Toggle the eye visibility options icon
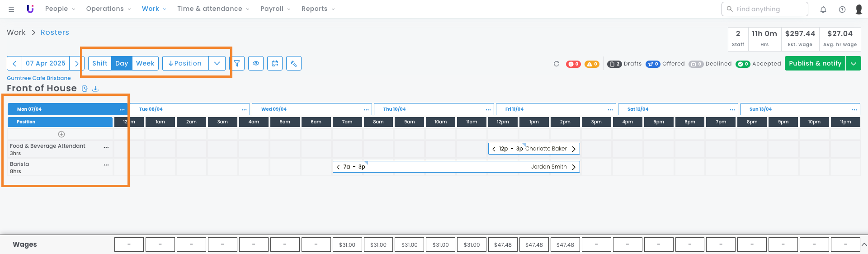 click(x=256, y=63)
